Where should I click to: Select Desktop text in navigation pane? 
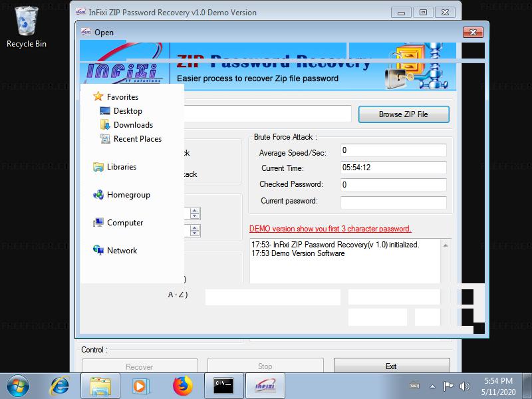[x=128, y=111]
